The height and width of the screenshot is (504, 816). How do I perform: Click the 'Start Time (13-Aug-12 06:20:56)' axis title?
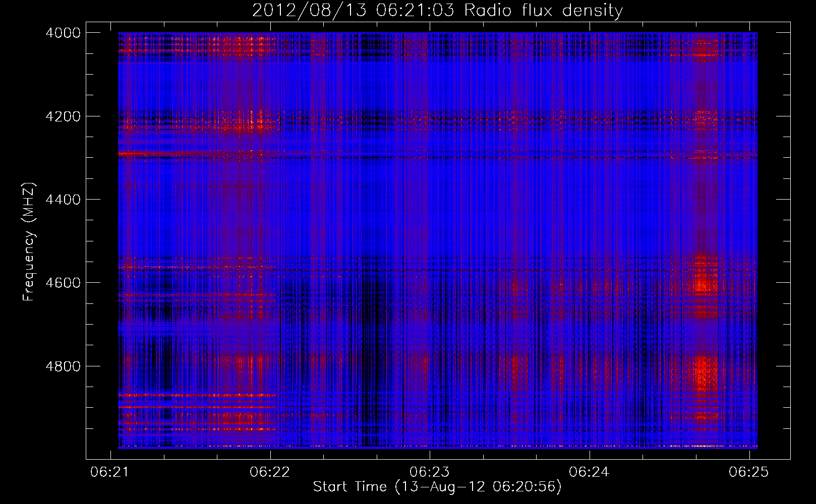[437, 487]
